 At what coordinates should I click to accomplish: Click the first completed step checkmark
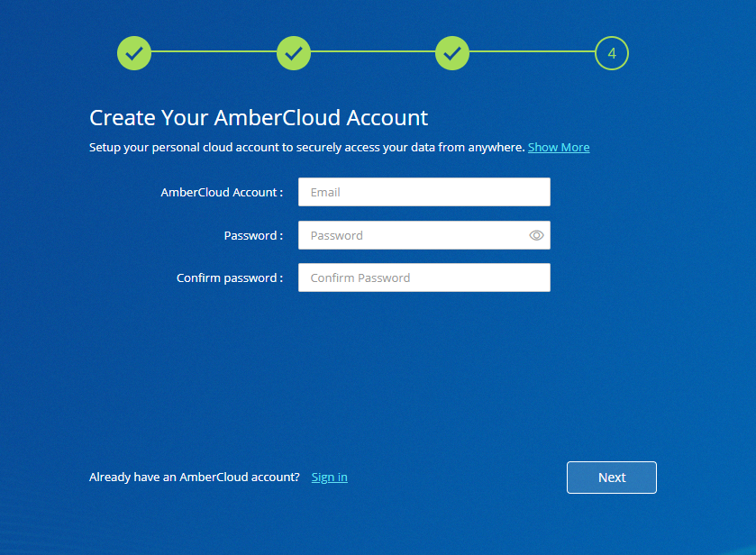click(x=134, y=53)
